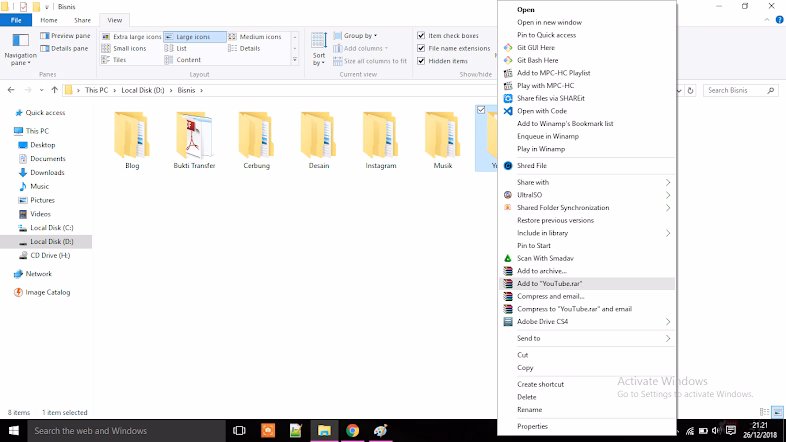Click the Navigation pane icon
Screen dimensions: 786x442
21,40
